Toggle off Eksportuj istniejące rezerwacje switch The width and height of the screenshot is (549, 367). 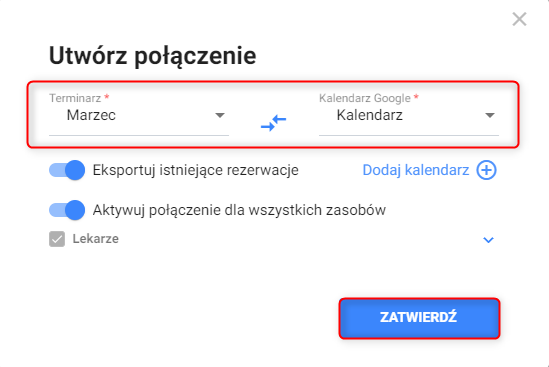pos(67,170)
